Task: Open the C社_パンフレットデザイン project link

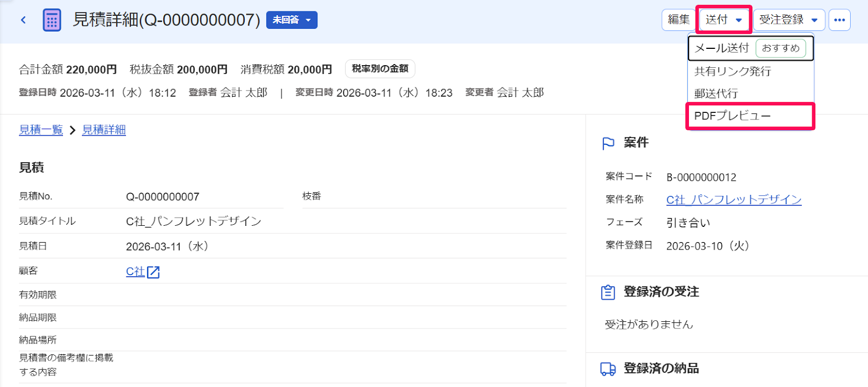Action: coord(734,200)
